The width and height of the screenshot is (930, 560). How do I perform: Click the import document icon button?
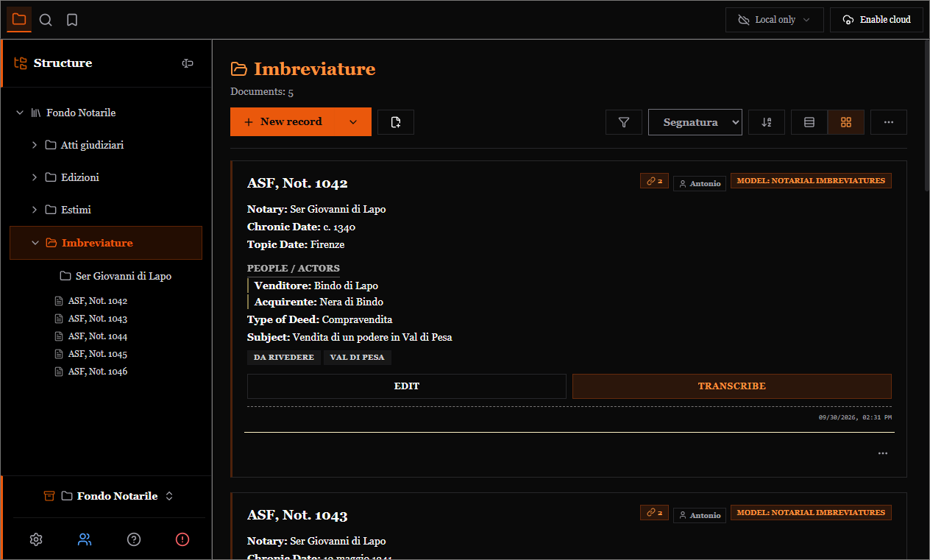pyautogui.click(x=396, y=122)
